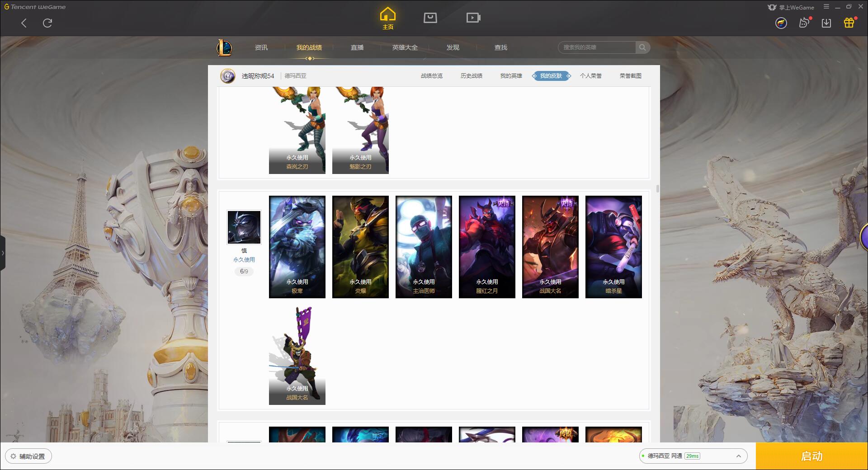
Task: Click the 限定 skin card in the bottom row
Action: [x=360, y=434]
